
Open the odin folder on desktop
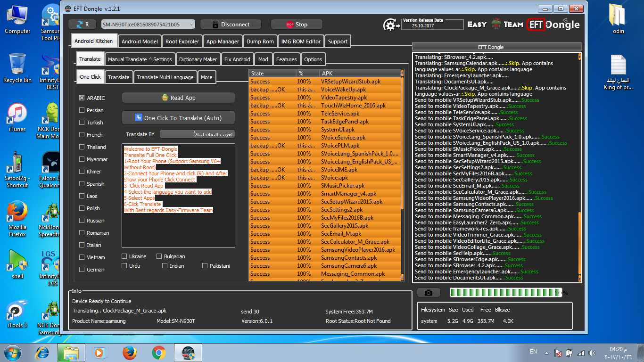click(619, 19)
